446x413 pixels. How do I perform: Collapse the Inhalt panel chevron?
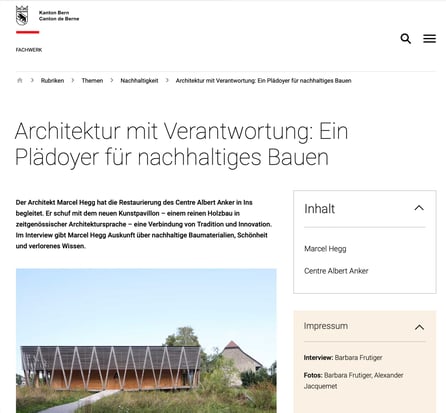pyautogui.click(x=419, y=208)
